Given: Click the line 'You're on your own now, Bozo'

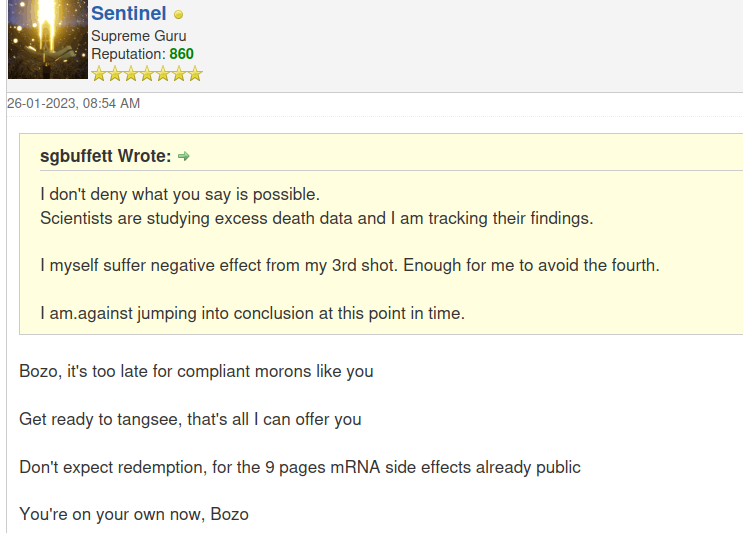Looking at the screenshot, I should coord(134,515).
